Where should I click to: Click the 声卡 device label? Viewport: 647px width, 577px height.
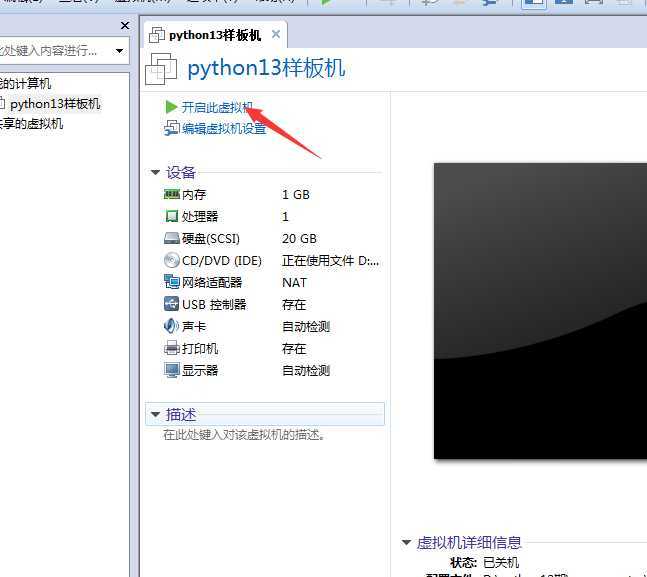[194, 326]
